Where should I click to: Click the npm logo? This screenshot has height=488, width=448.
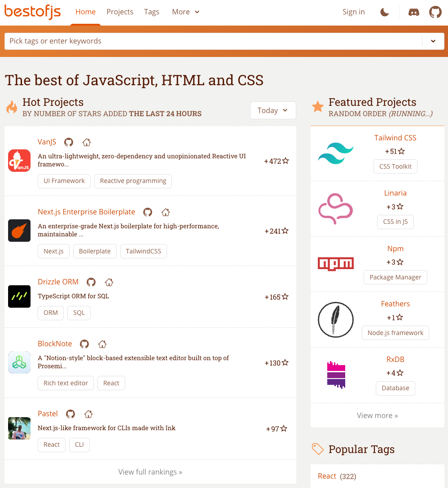click(x=335, y=264)
